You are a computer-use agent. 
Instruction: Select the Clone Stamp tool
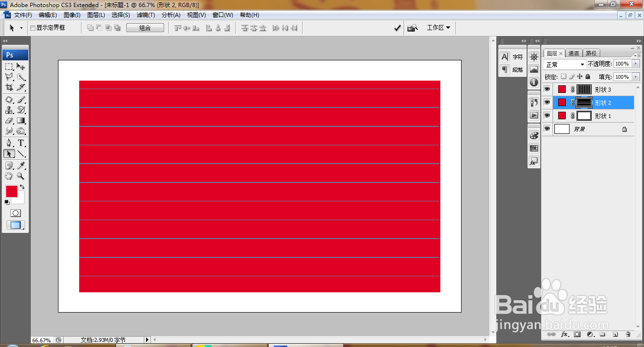(9, 110)
